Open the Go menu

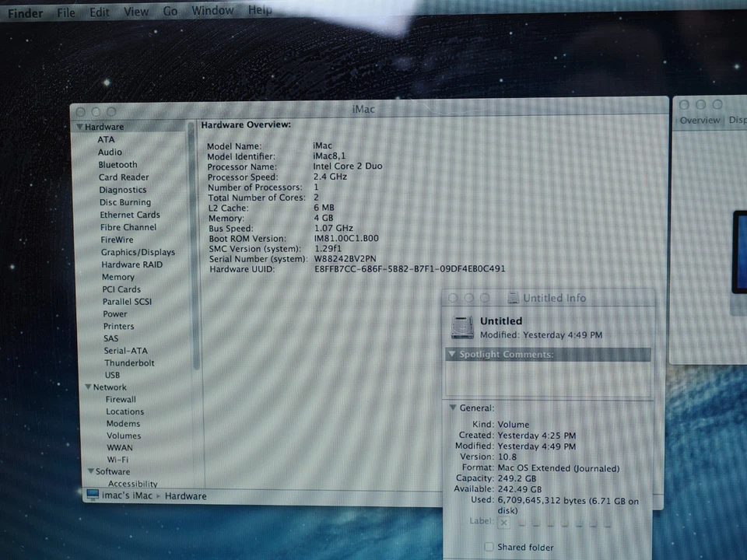tap(170, 10)
